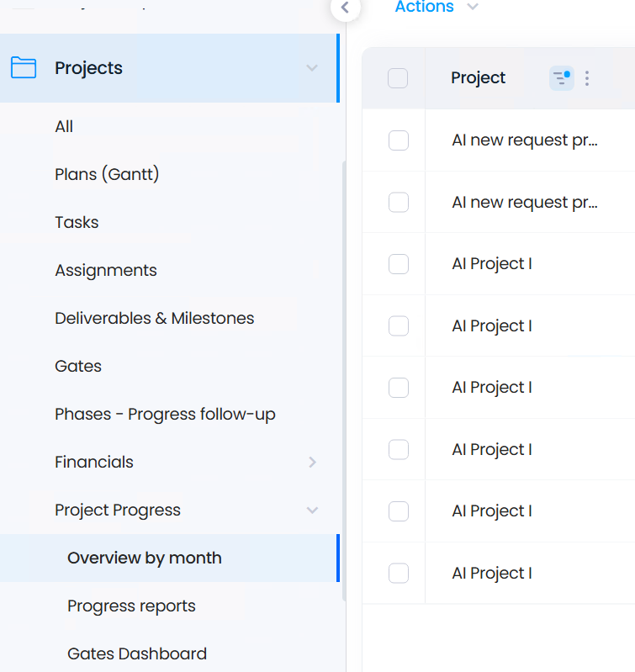This screenshot has width=635, height=672.
Task: Check the first AI Project I row
Action: 399,264
